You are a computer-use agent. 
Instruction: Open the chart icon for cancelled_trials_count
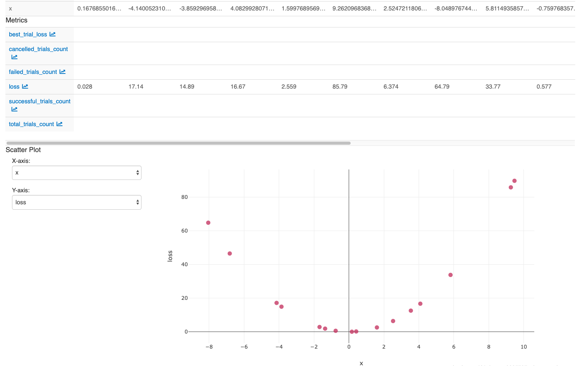pyautogui.click(x=14, y=57)
